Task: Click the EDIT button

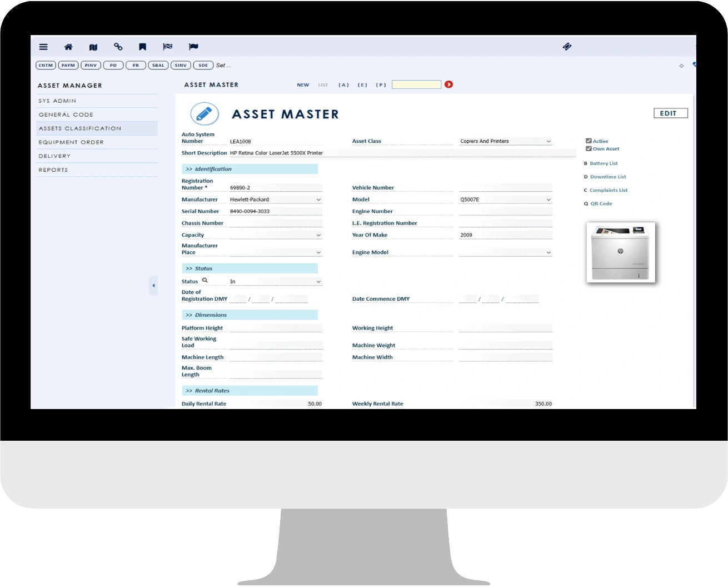Action: tap(670, 113)
